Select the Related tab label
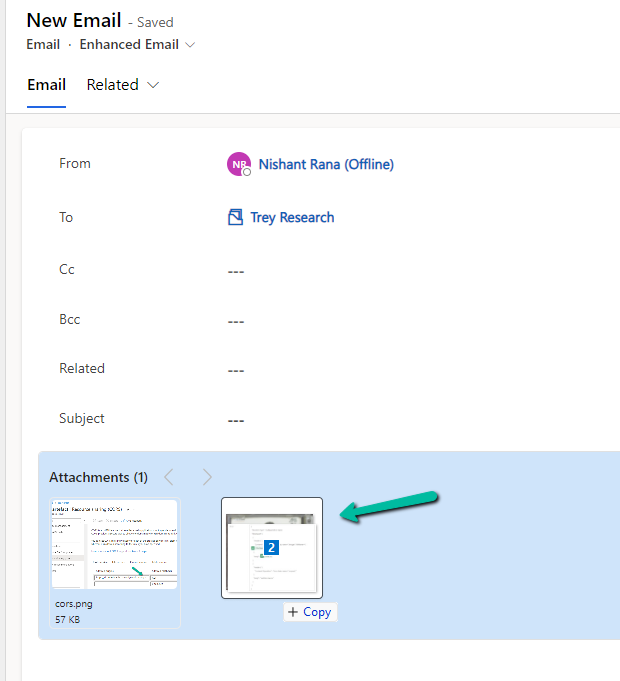Viewport: 620px width, 681px height. [x=112, y=85]
